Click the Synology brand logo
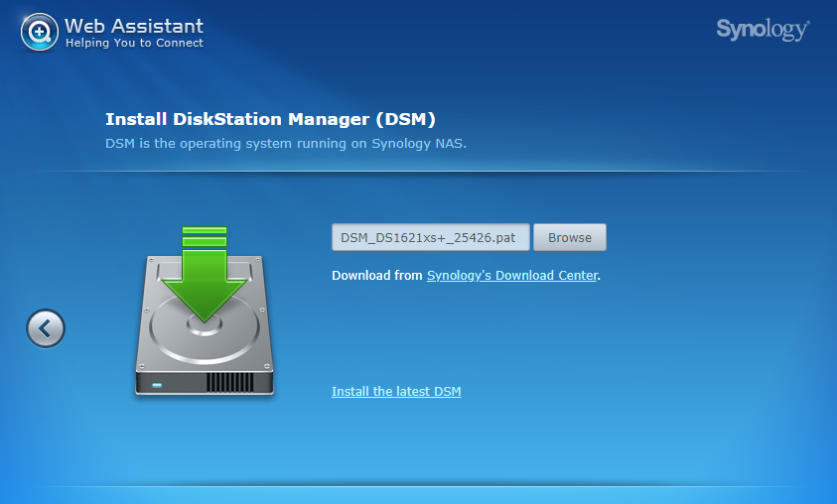837x504 pixels. [x=762, y=30]
